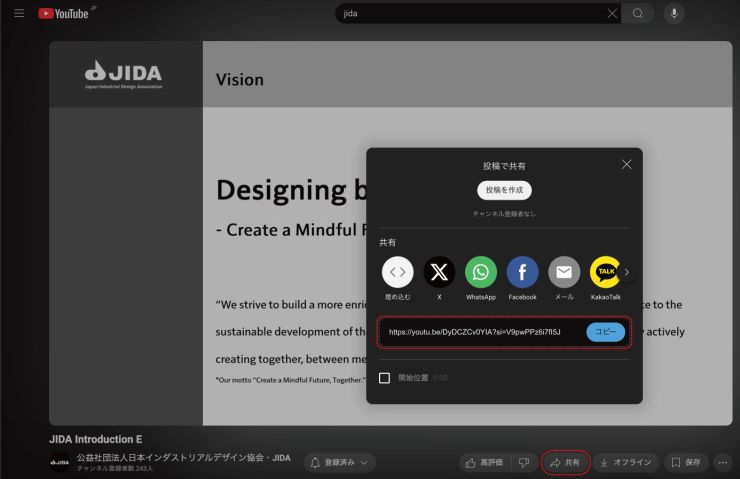Share the video by メール
740x479 pixels.
[564, 272]
